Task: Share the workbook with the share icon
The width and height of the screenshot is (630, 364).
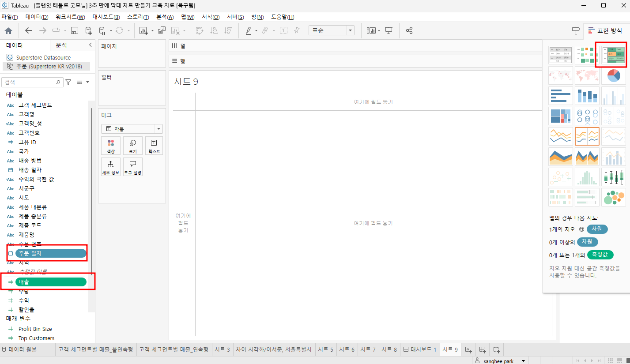Action: tap(409, 30)
